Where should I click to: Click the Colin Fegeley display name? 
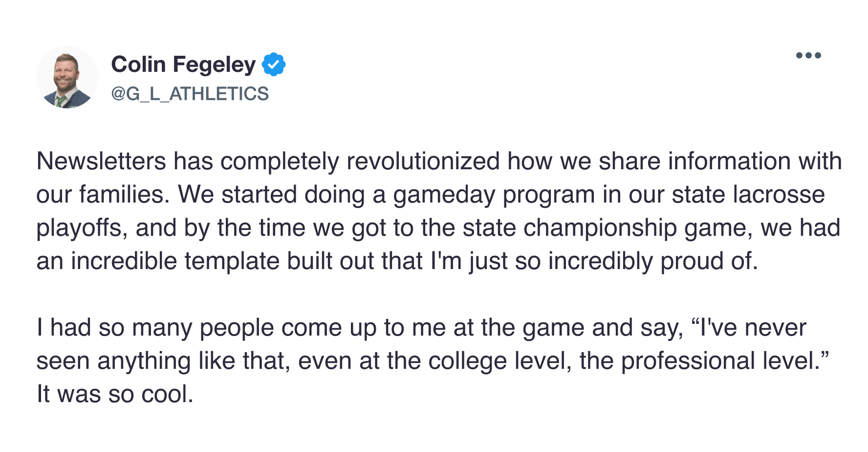pos(183,65)
